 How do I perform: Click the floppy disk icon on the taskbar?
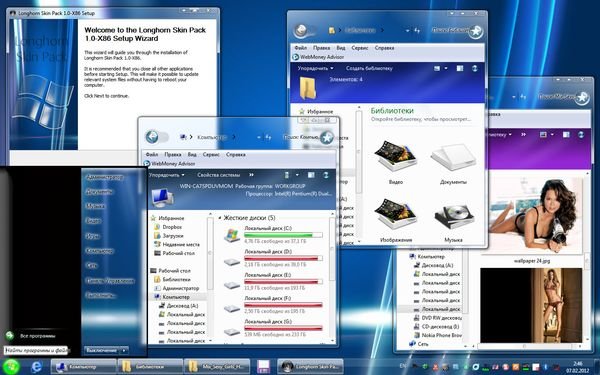click(x=263, y=367)
